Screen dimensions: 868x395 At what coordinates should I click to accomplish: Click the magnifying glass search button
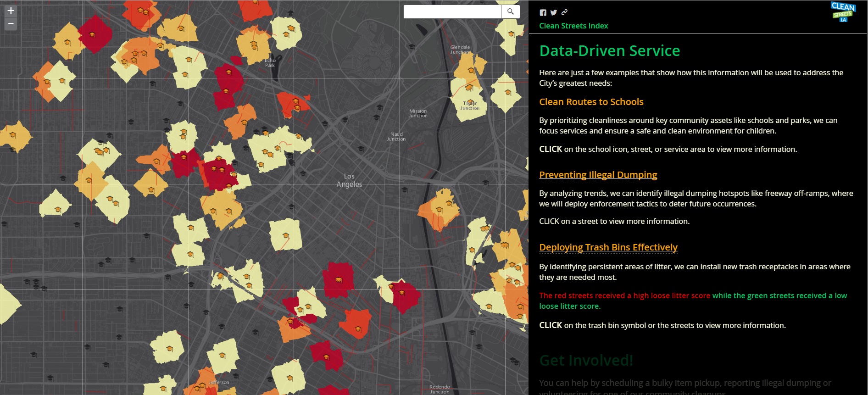coord(510,12)
